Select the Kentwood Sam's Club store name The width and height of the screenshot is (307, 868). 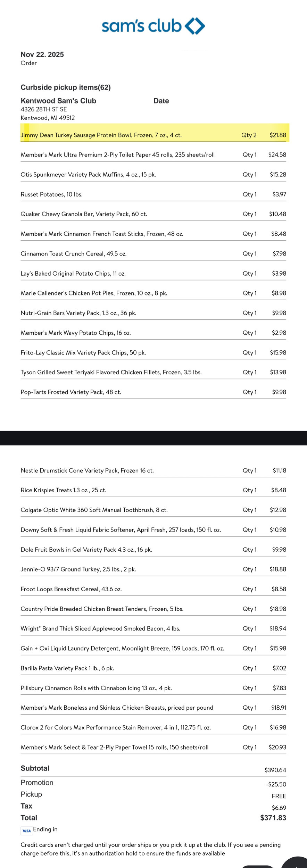pos(58,101)
